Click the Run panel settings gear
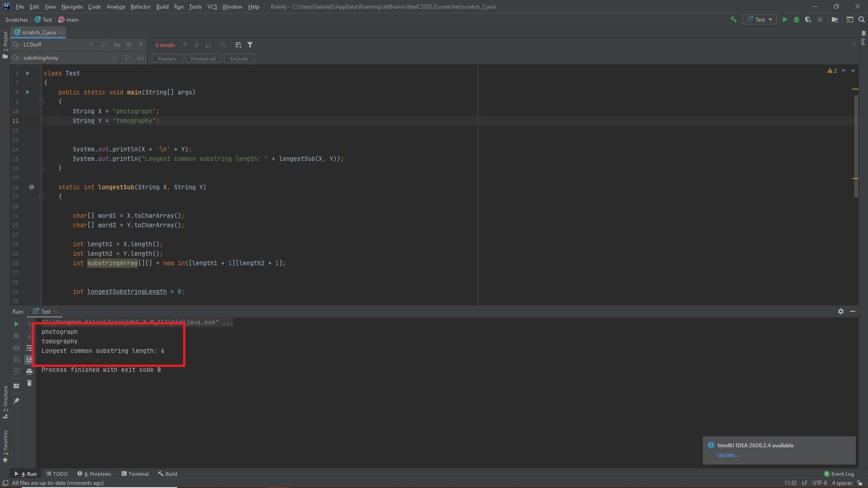 [840, 311]
